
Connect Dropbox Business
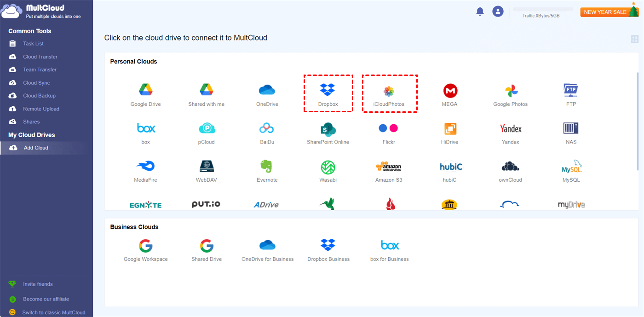pos(328,250)
